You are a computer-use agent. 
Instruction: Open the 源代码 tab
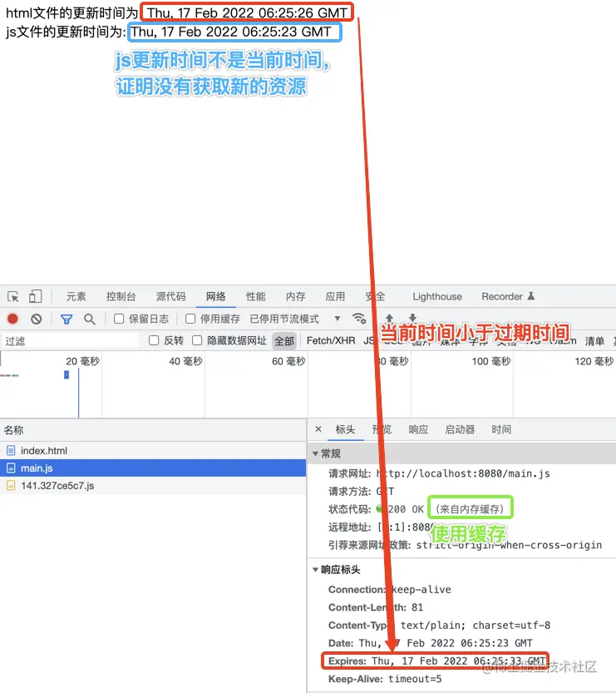pyautogui.click(x=171, y=296)
